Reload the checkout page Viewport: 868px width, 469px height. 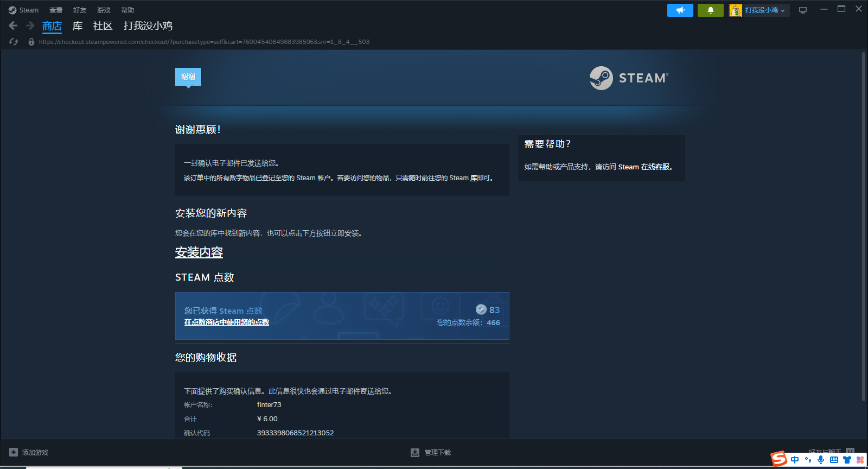(14, 42)
